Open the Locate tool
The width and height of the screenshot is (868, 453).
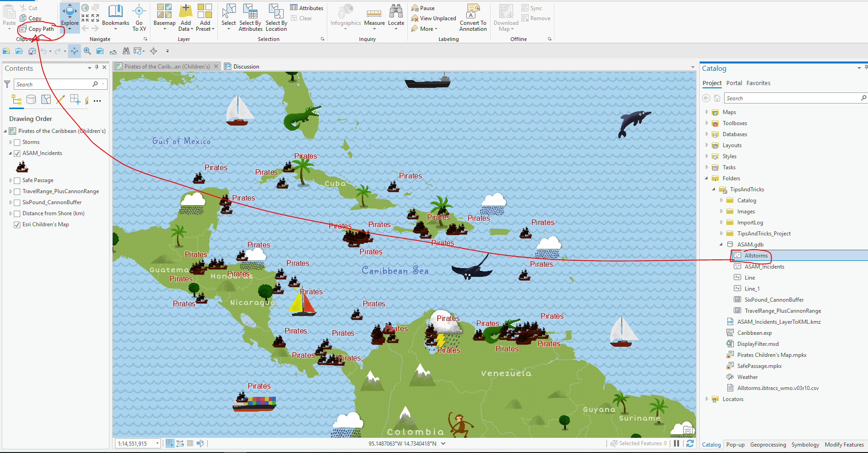tap(396, 17)
